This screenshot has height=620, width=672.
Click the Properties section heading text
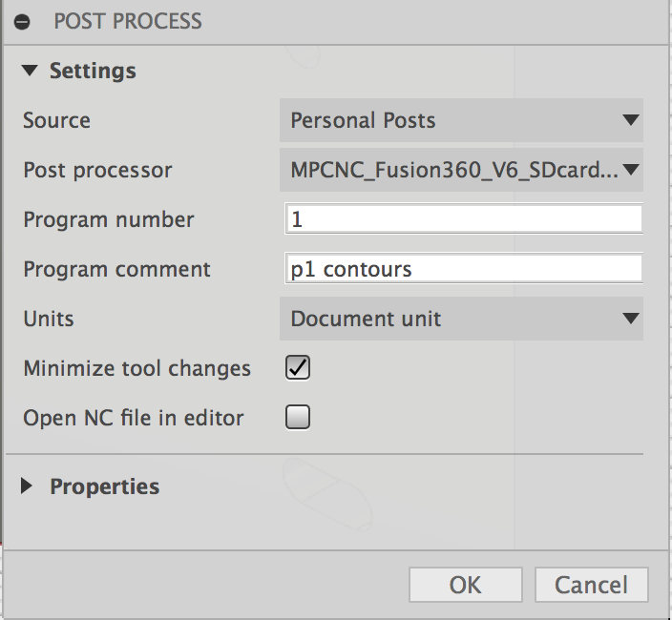click(x=105, y=486)
